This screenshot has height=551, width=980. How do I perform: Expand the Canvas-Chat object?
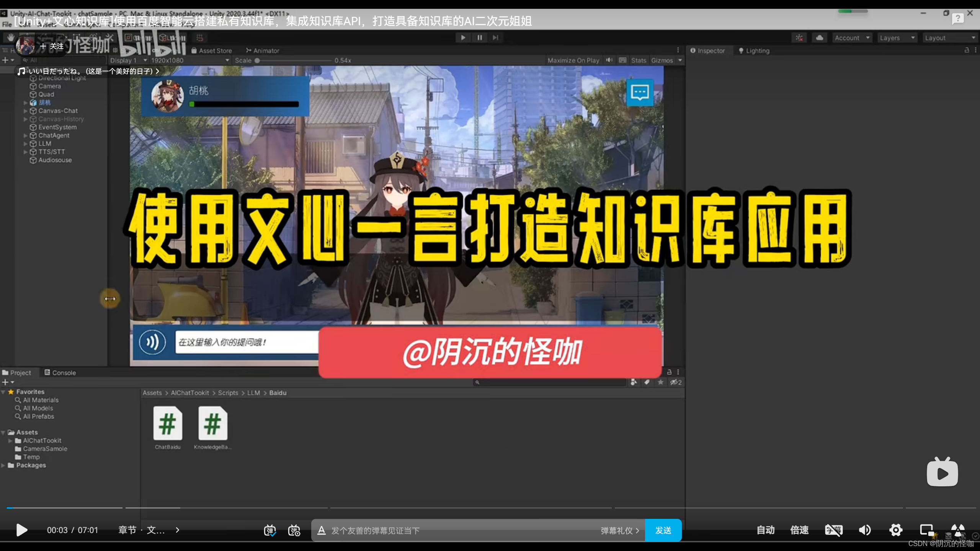tap(25, 111)
